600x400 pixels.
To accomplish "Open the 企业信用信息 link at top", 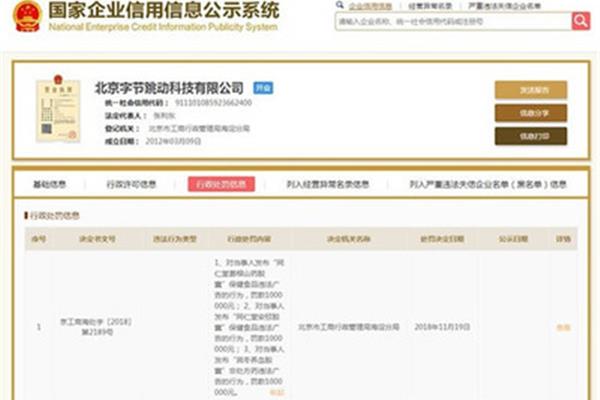I will pos(370,6).
